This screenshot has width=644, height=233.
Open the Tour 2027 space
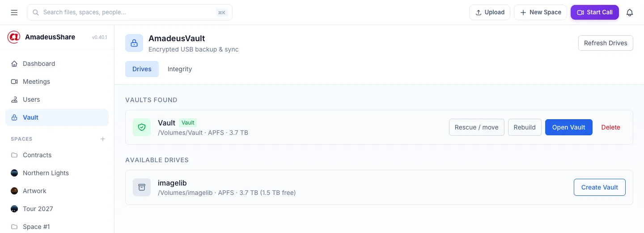(57, 209)
